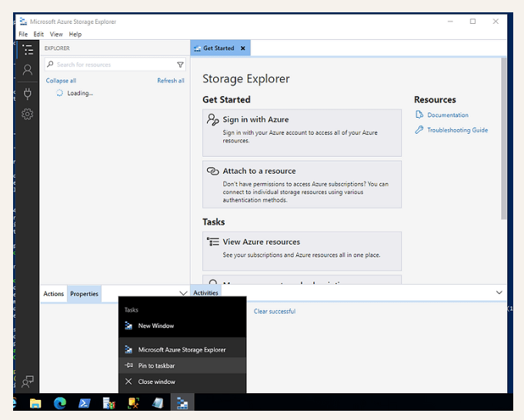Click the EXPLORER panel heading
The height and width of the screenshot is (420, 524).
(x=57, y=48)
